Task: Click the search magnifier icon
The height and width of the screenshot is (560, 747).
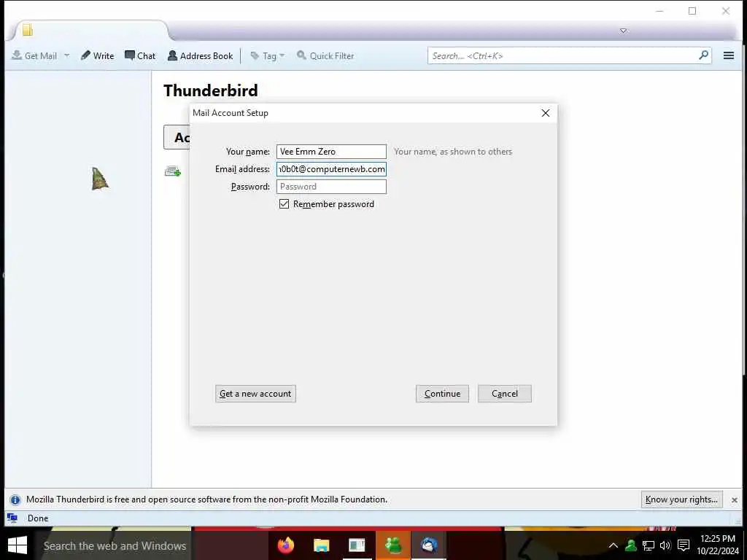Action: click(703, 55)
